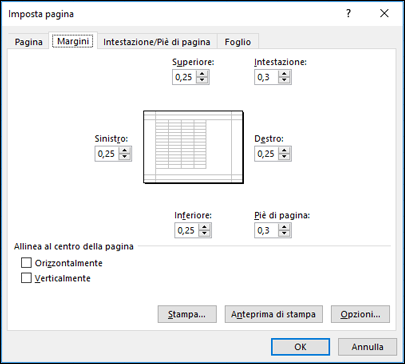Click inside the Superiore margin field
This screenshot has width=405, height=364.
(185, 77)
